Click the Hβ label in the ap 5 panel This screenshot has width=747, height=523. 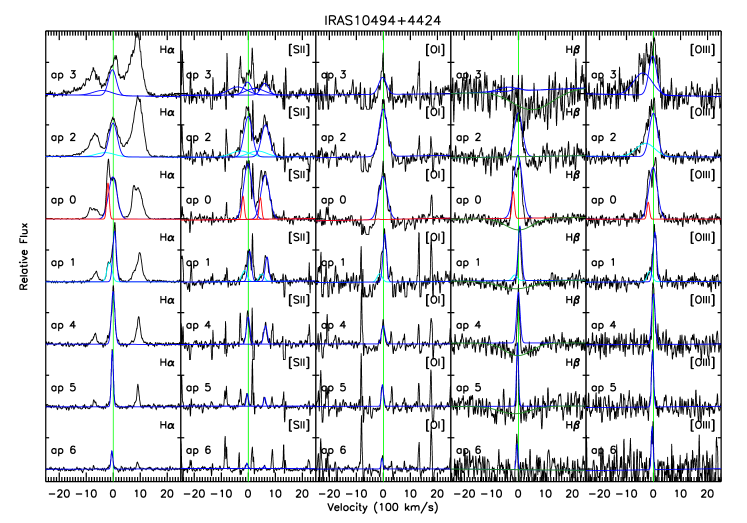[x=573, y=362]
